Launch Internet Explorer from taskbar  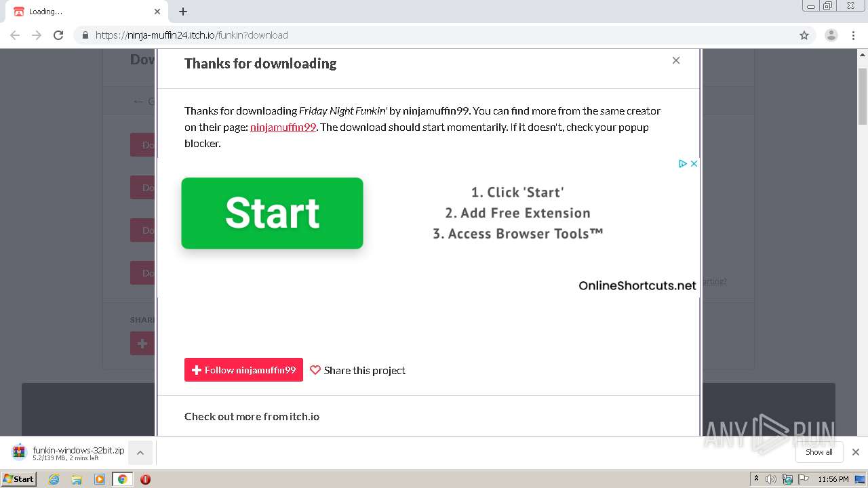click(x=54, y=479)
